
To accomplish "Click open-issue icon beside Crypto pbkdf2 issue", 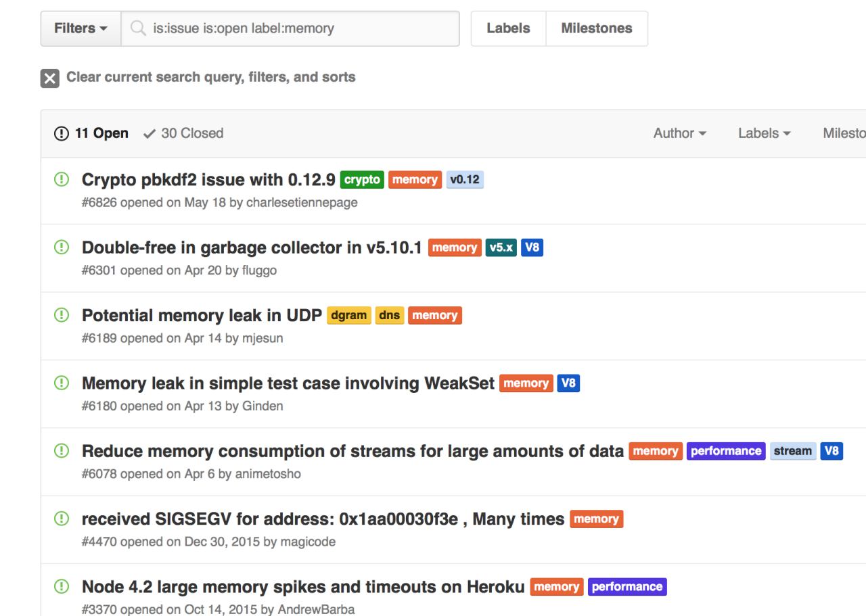I will pos(62,181).
